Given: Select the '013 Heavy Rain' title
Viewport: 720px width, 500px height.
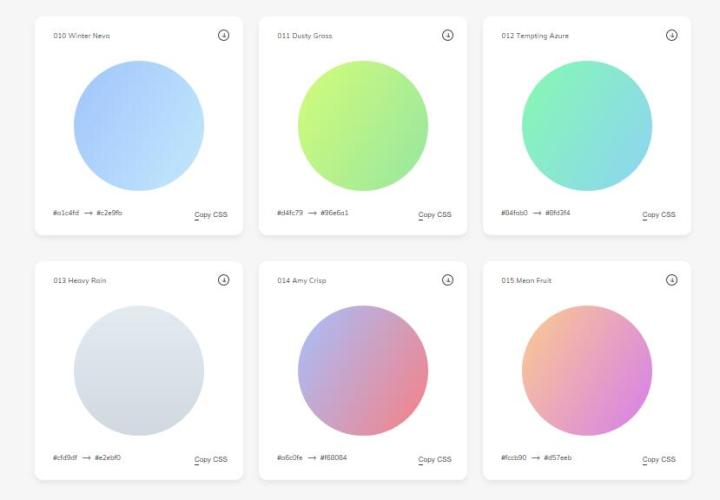Looking at the screenshot, I should (79, 281).
